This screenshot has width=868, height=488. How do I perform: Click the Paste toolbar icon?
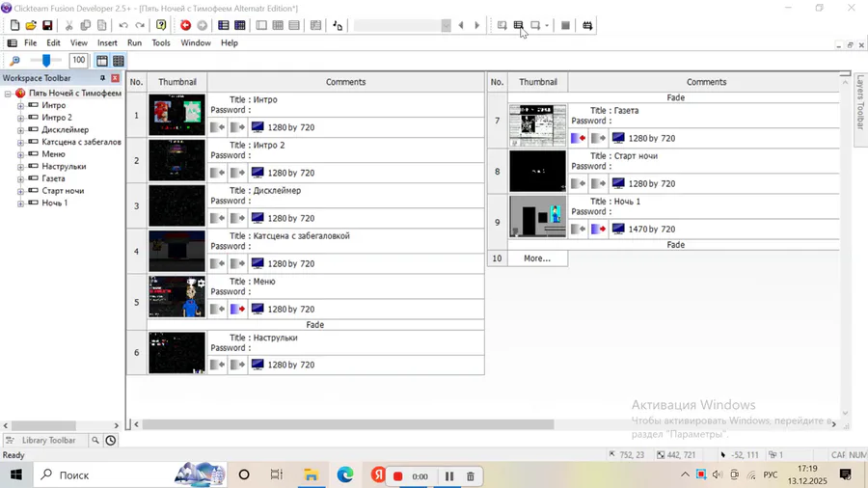102,25
